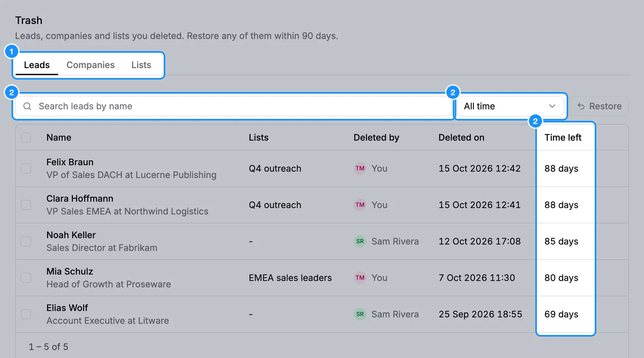Click the Deleted by column header
The height and width of the screenshot is (358, 644).
pos(376,138)
